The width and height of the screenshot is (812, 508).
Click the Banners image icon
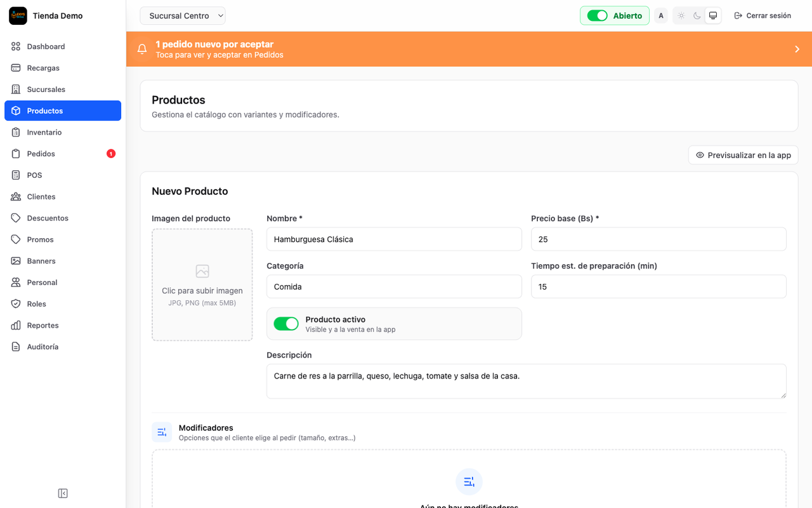(16, 261)
